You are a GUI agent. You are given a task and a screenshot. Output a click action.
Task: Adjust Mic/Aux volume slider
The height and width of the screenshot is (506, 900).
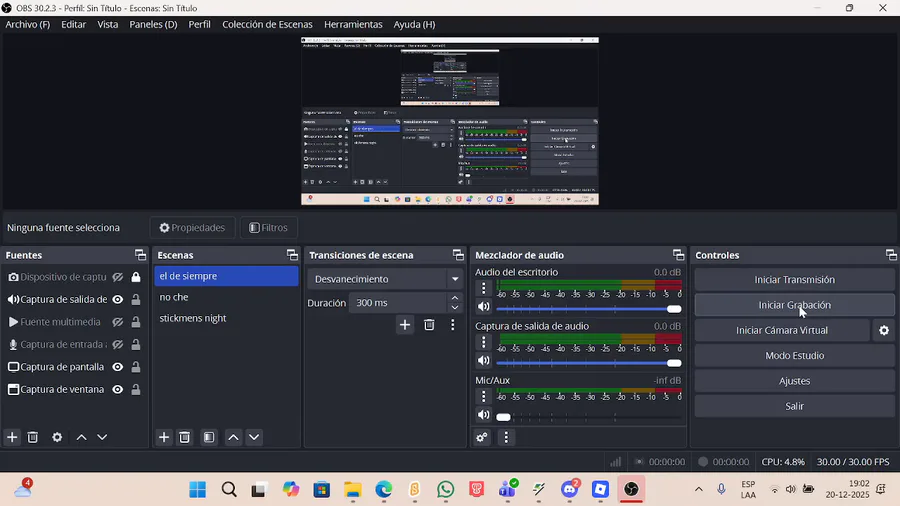click(589, 417)
